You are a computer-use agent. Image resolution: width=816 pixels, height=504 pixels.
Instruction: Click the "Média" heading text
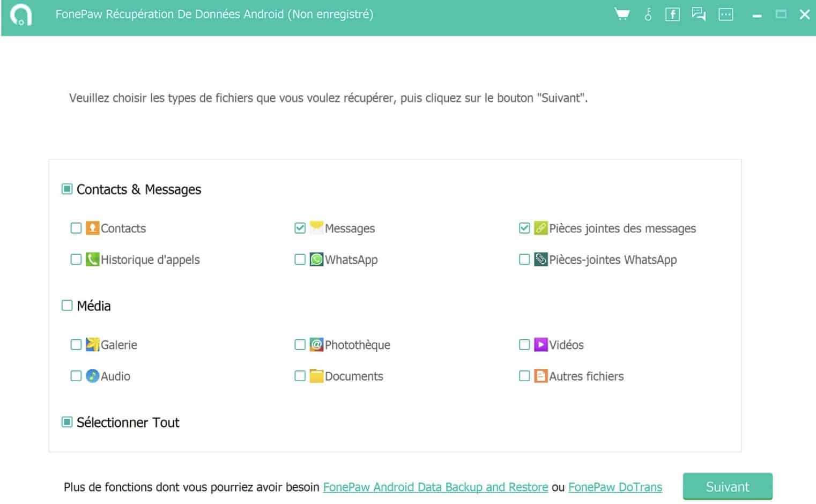(94, 306)
